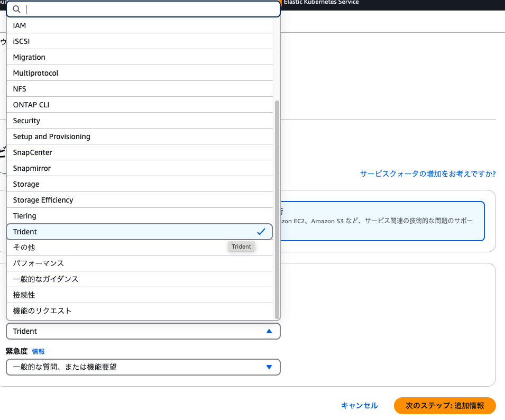
Task: Choose 接続性 from the list
Action: (140, 295)
